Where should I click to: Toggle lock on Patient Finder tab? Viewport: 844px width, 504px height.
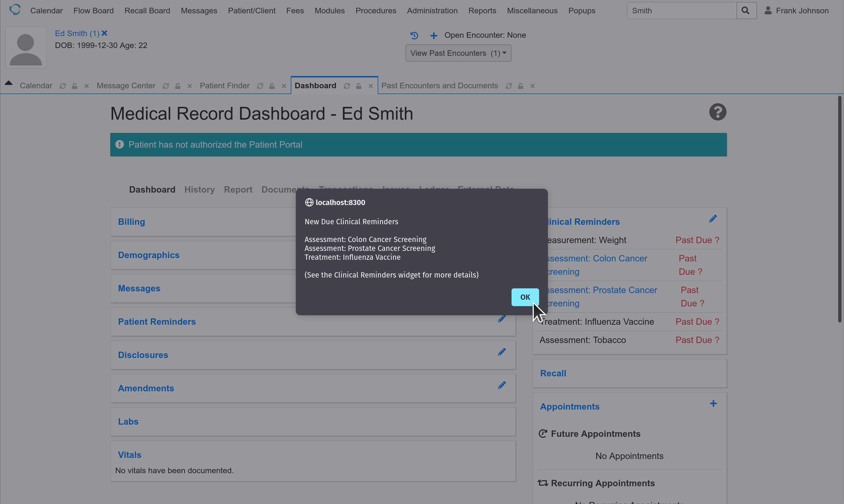pos(272,86)
